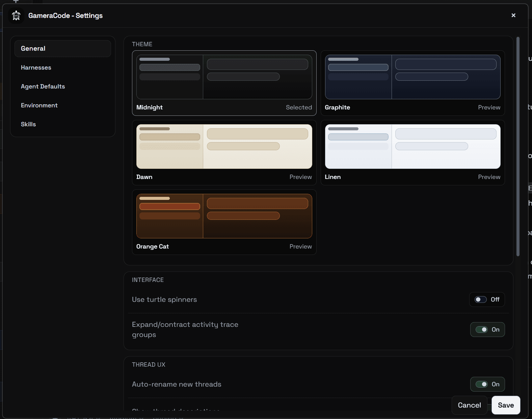Close the Settings dialog with the X
The height and width of the screenshot is (419, 532).
(513, 15)
